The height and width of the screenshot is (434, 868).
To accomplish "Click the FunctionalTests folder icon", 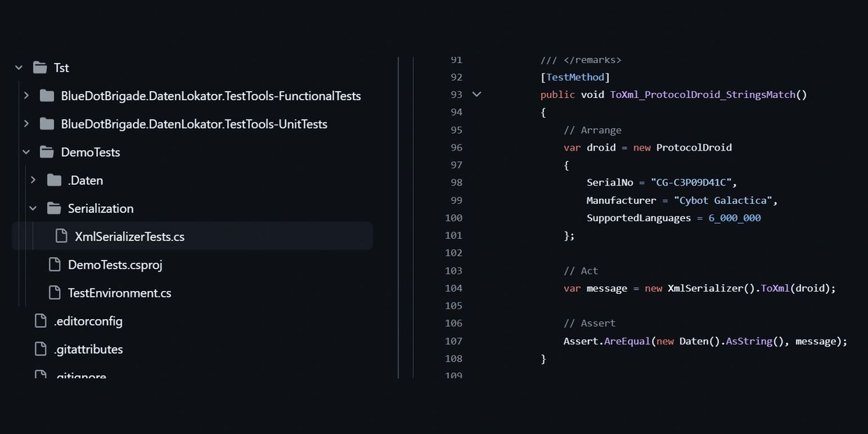I will (x=47, y=96).
